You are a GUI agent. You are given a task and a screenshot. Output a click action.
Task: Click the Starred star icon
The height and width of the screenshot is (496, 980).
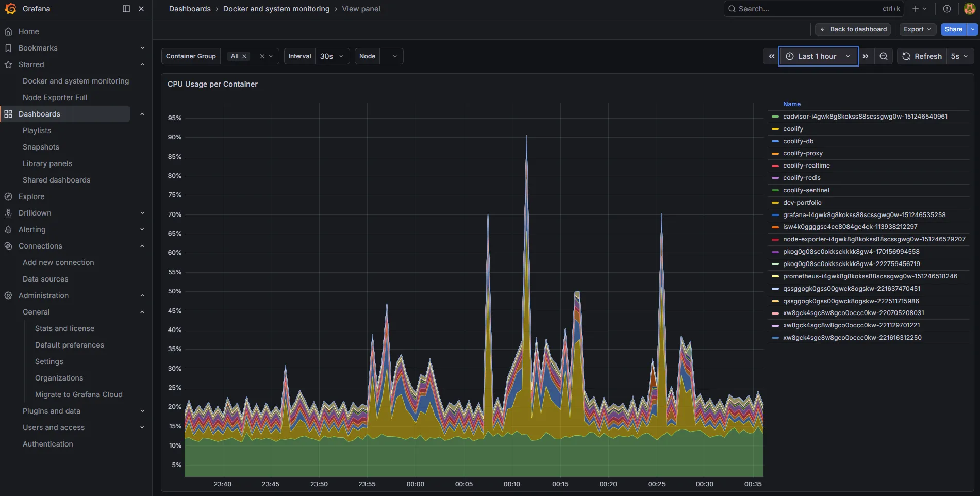(8, 64)
